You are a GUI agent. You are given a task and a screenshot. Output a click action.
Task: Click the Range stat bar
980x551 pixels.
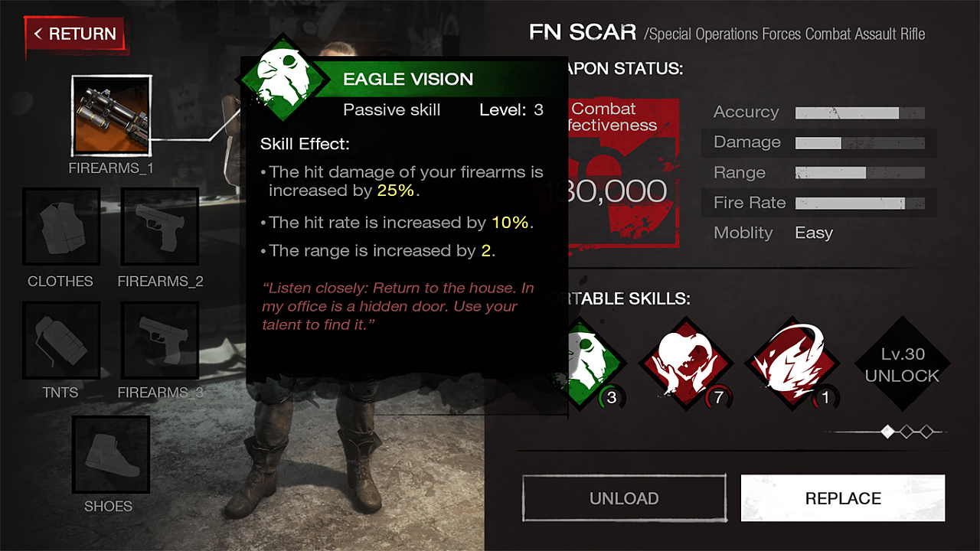860,173
